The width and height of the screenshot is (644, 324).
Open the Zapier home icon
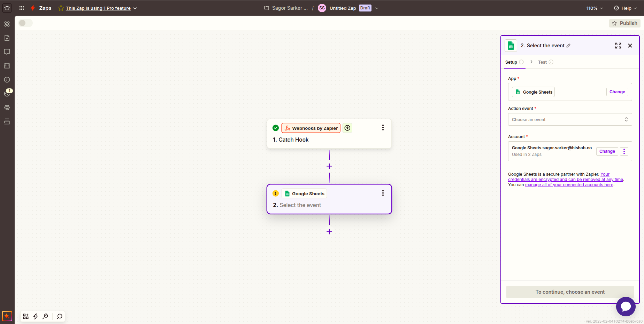pos(7,8)
